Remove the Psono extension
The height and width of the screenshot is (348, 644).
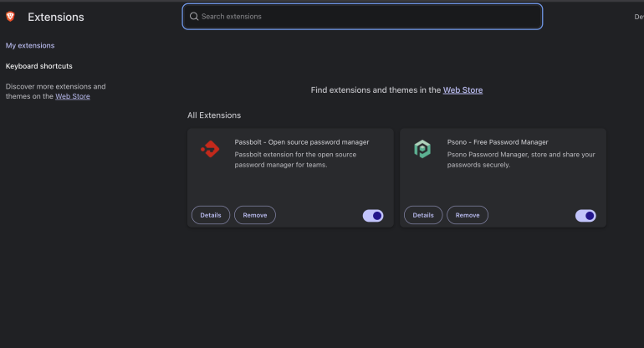(x=468, y=215)
